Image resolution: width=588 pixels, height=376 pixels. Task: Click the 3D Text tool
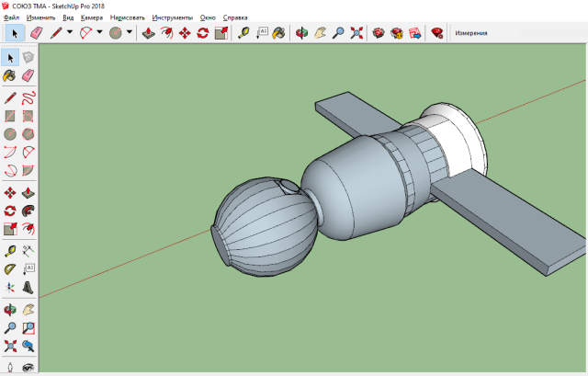click(28, 288)
